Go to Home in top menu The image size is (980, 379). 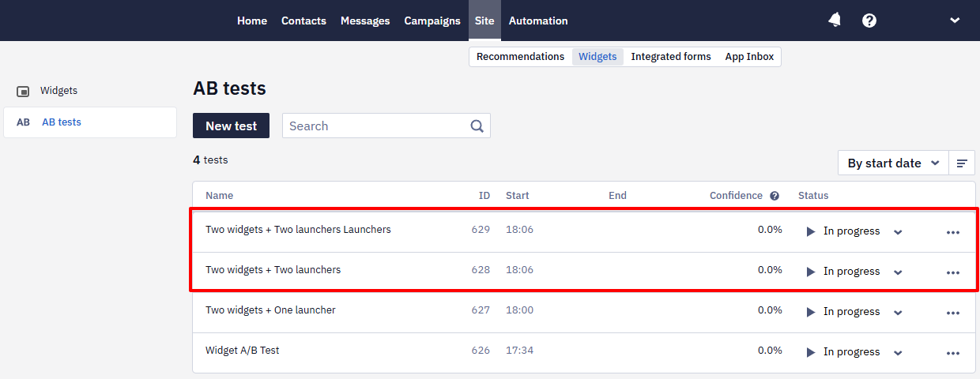[252, 21]
